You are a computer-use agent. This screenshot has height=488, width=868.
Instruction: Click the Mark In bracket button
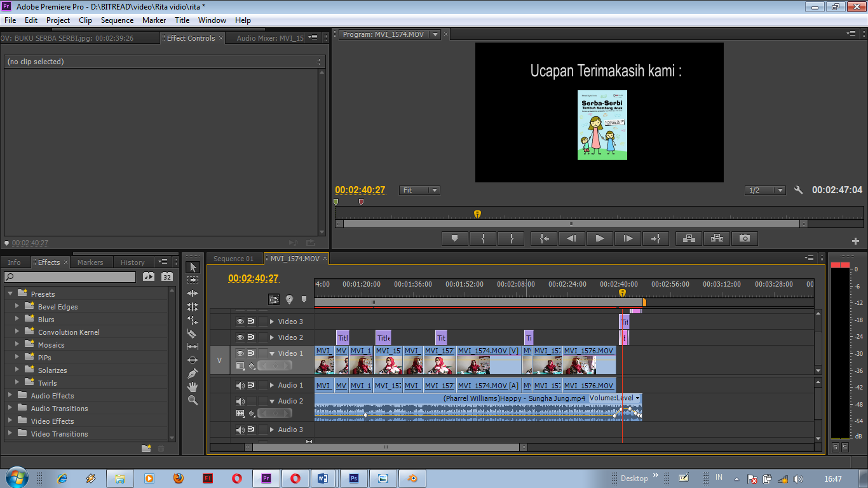tap(483, 238)
